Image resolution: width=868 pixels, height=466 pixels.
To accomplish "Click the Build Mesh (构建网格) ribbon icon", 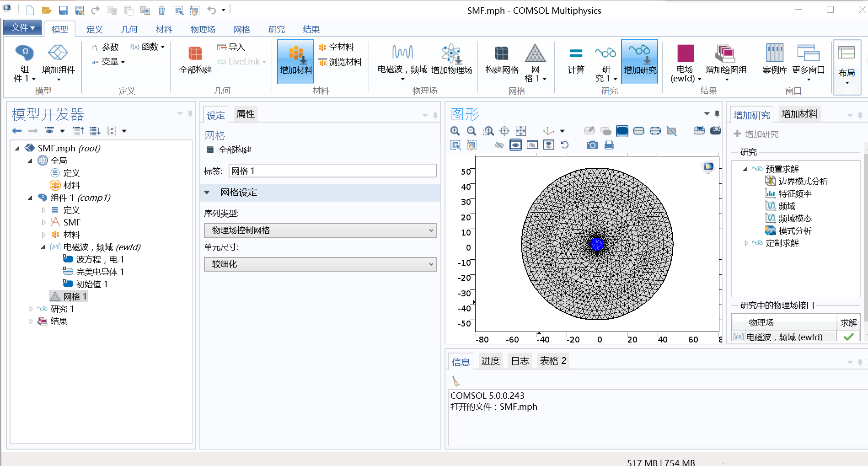I will tap(502, 60).
